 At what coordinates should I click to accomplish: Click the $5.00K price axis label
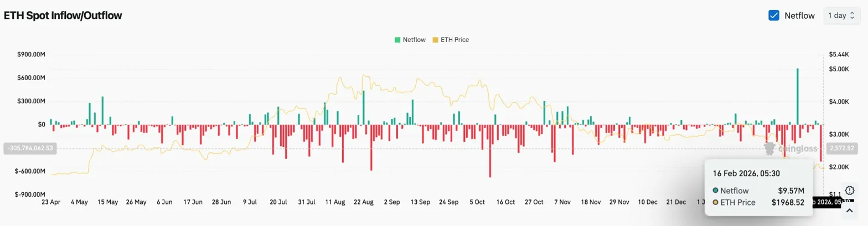click(839, 69)
